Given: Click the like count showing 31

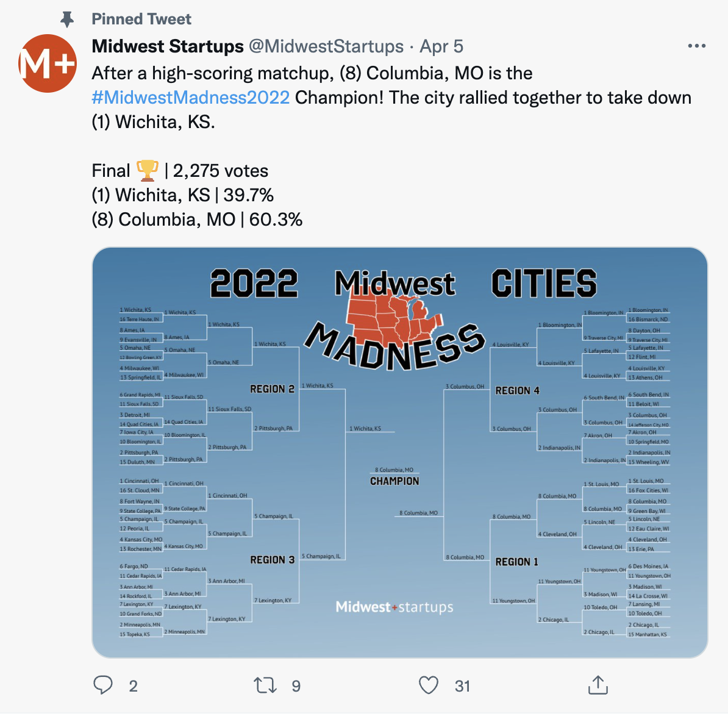Looking at the screenshot, I should 462,686.
